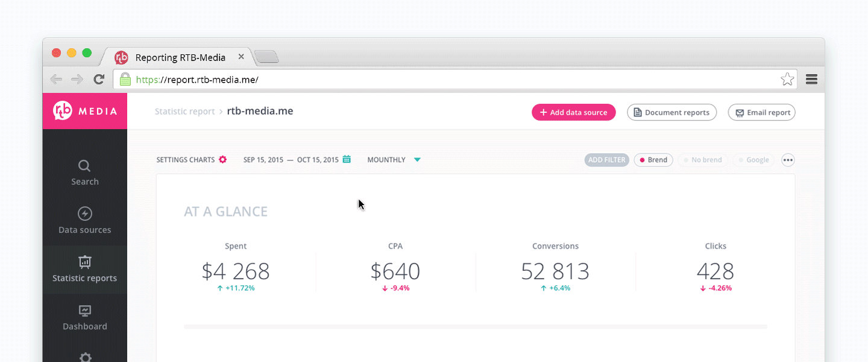The width and height of the screenshot is (868, 362).
Task: Open Dashboard from the sidebar
Action: pos(85,317)
